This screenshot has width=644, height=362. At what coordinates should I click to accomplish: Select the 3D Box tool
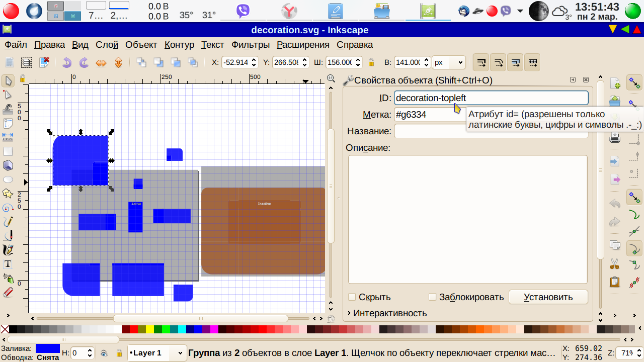tap(8, 165)
